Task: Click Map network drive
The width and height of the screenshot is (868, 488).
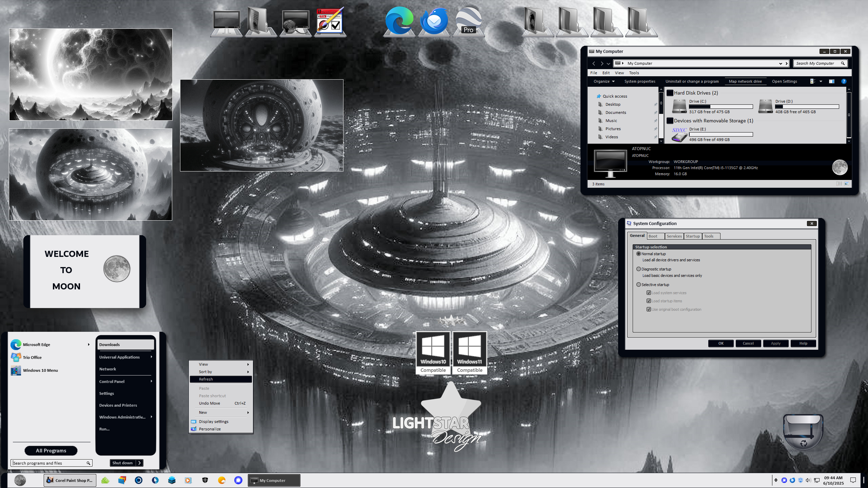Action: [x=745, y=81]
